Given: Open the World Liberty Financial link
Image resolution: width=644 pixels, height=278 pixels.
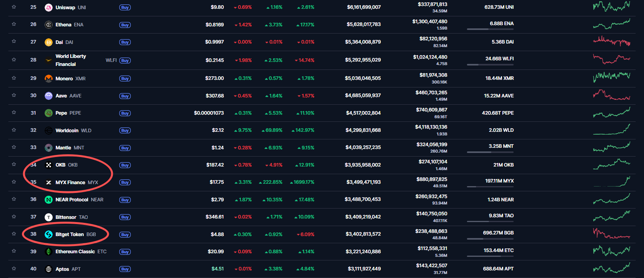Looking at the screenshot, I should [x=71, y=60].
